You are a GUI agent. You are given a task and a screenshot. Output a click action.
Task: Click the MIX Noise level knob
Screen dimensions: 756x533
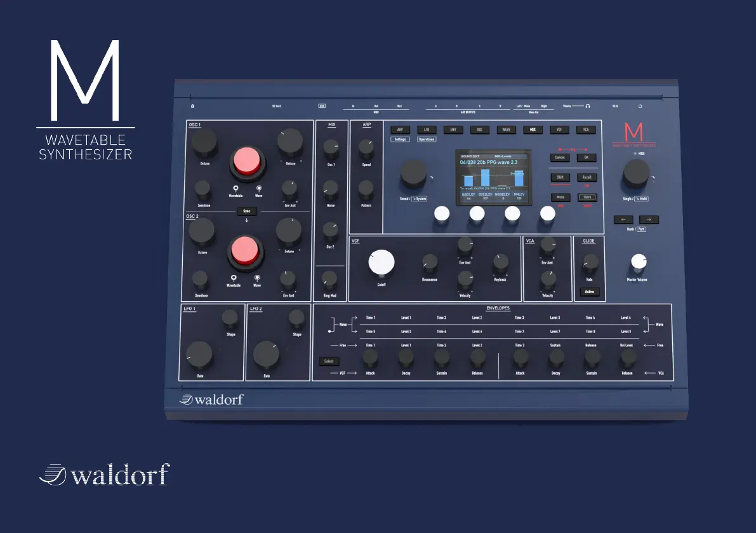330,189
